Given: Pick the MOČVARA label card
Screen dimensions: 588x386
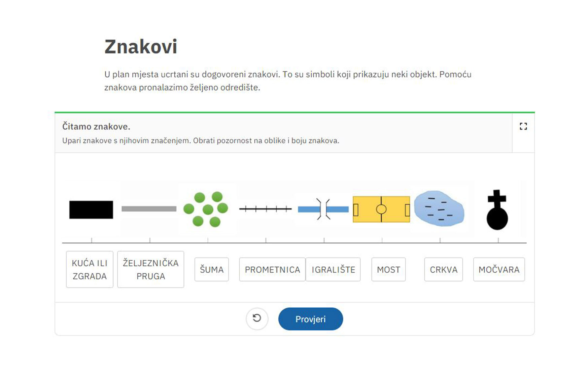Looking at the screenshot, I should (499, 269).
